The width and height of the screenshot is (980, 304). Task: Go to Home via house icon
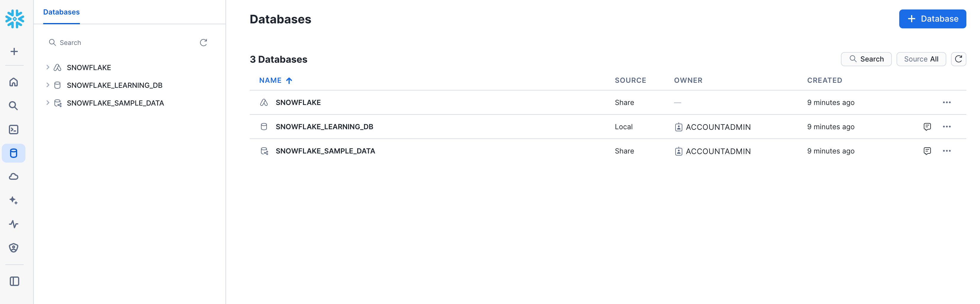click(x=14, y=82)
